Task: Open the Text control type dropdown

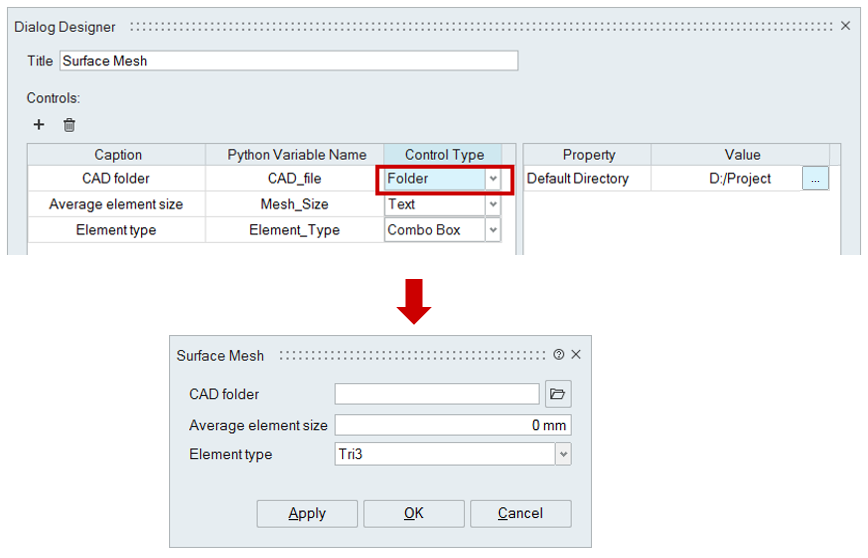Action: click(492, 204)
